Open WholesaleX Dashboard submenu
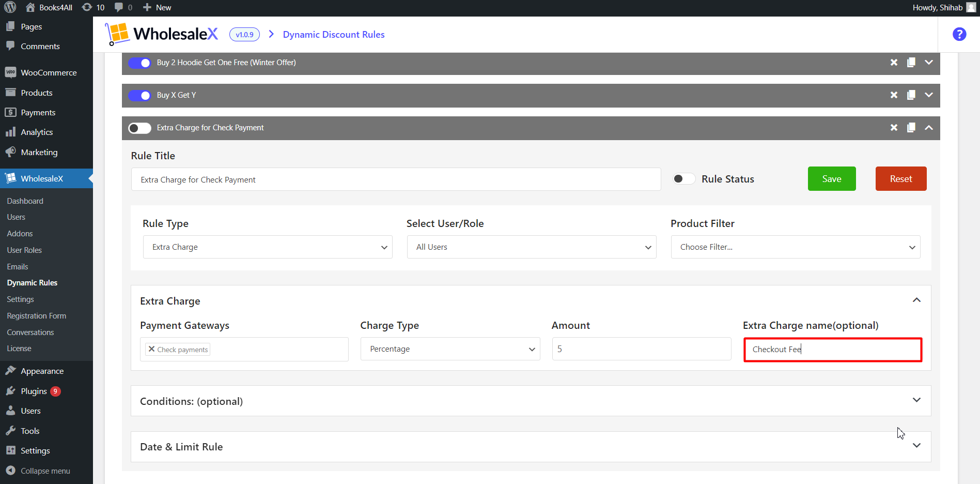 pyautogui.click(x=25, y=201)
